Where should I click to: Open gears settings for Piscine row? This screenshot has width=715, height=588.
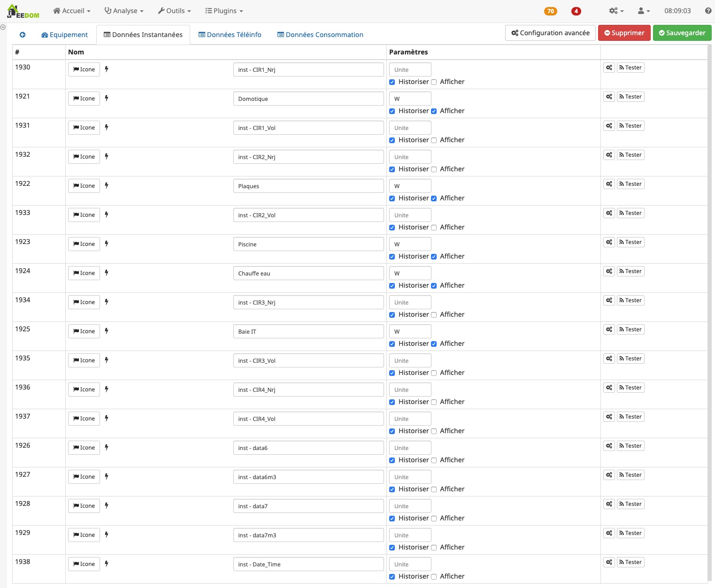click(609, 242)
